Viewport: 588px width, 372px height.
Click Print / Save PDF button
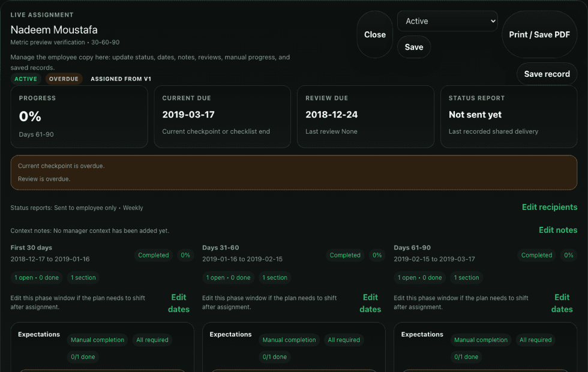point(539,35)
